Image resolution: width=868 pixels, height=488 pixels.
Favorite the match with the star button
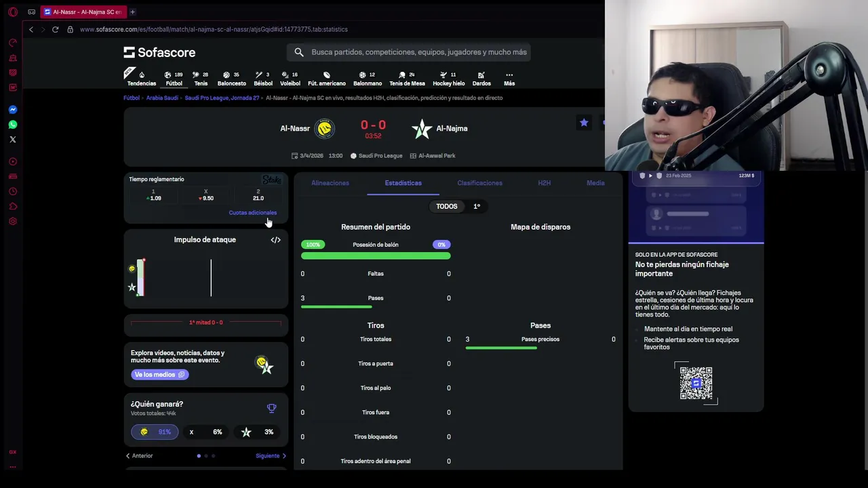point(584,123)
